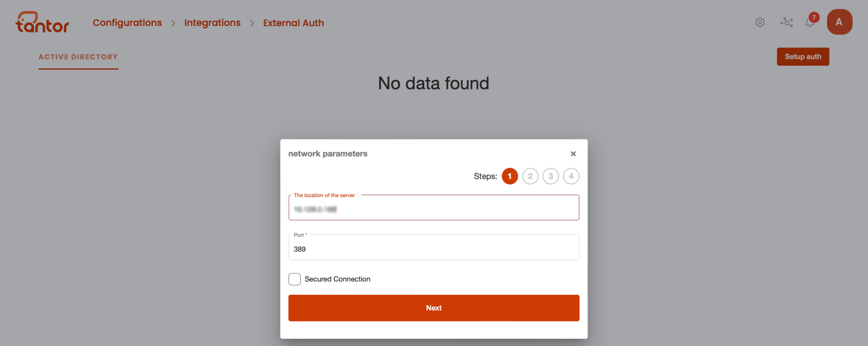Viewport: 868px width, 346px height.
Task: Close the network parameters dialog
Action: 573,154
